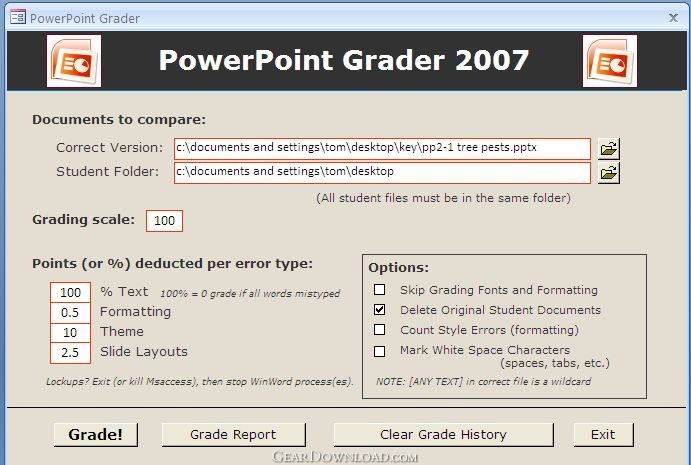Select the % Text deduction field

pyautogui.click(x=71, y=292)
